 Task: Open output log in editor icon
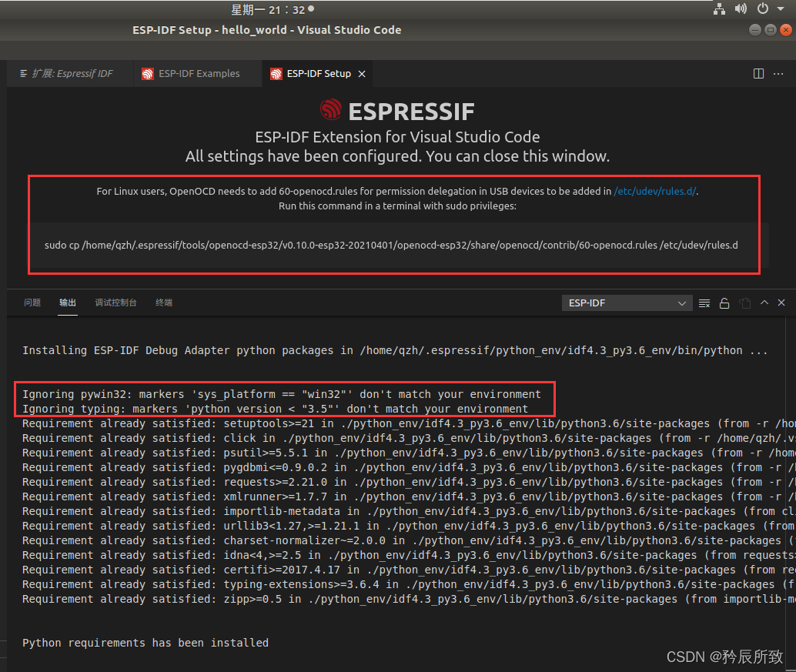744,303
